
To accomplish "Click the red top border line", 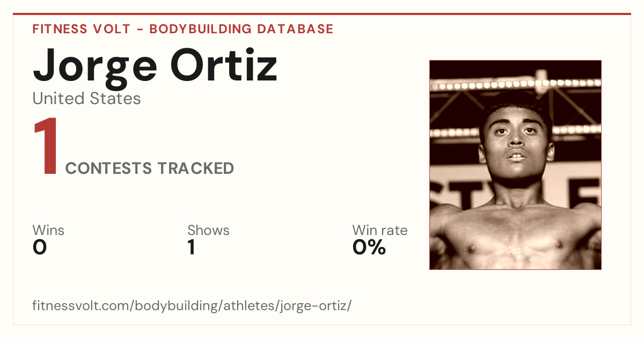I will click(322, 14).
